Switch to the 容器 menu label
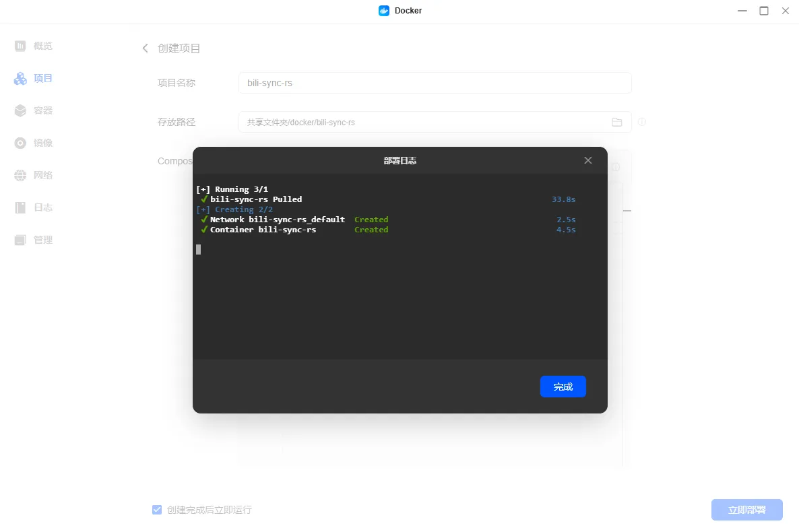 point(43,110)
